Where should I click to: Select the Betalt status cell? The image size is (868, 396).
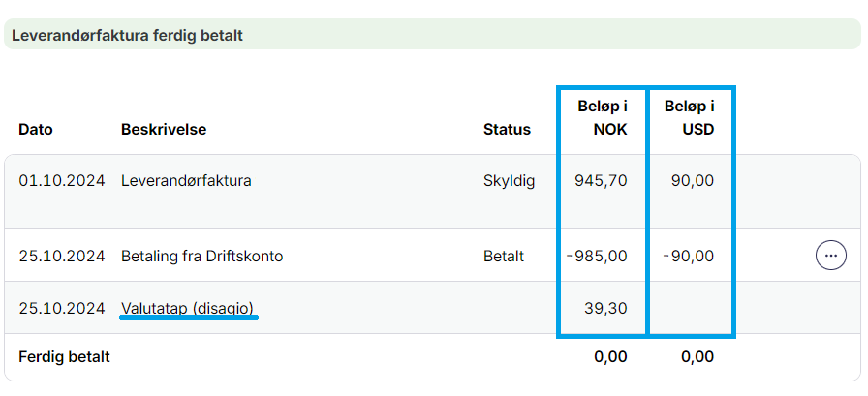[x=504, y=257]
